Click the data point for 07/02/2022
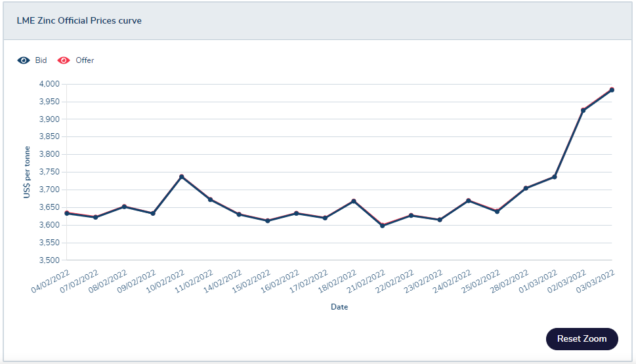Viewport: 636px width, 364px height. (96, 217)
